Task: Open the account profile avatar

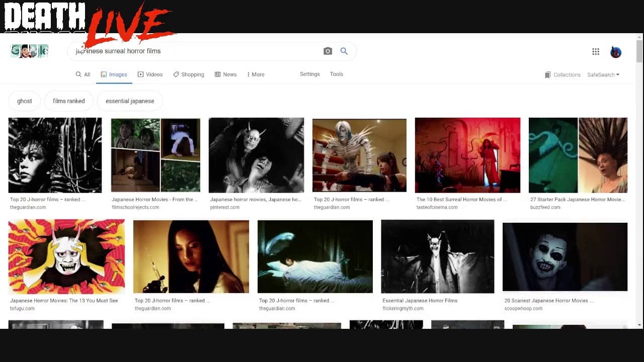Action: pos(615,52)
